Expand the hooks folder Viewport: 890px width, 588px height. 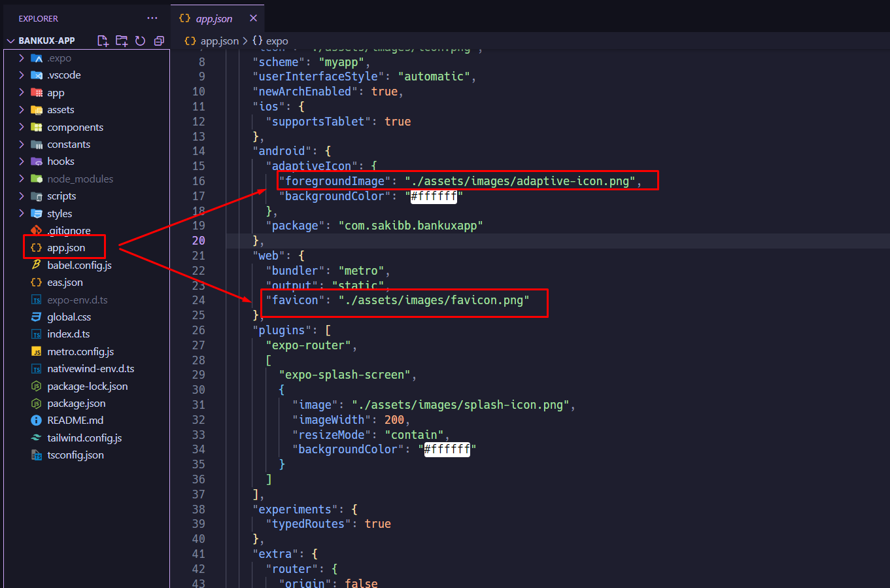tap(20, 161)
